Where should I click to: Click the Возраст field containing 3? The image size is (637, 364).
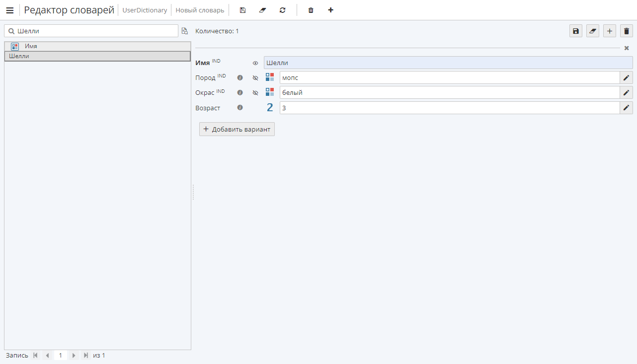click(450, 107)
